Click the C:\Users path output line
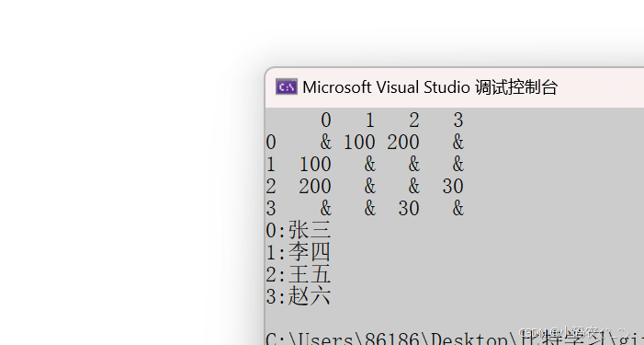 [455, 338]
